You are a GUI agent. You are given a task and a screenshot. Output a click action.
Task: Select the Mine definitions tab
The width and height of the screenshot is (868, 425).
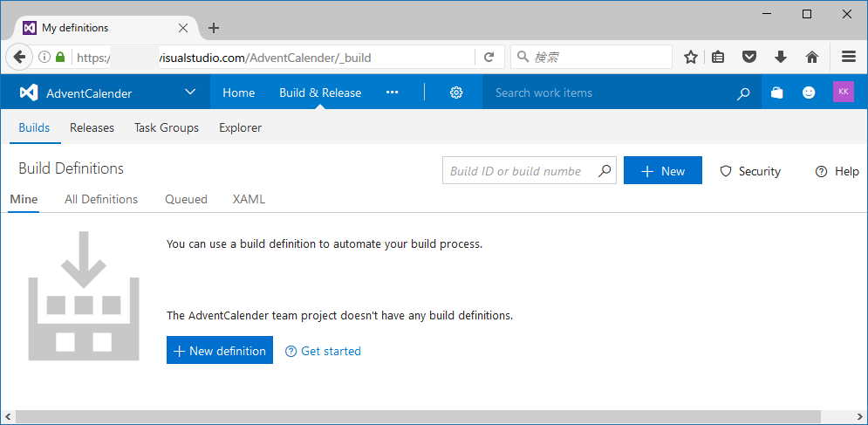click(24, 200)
